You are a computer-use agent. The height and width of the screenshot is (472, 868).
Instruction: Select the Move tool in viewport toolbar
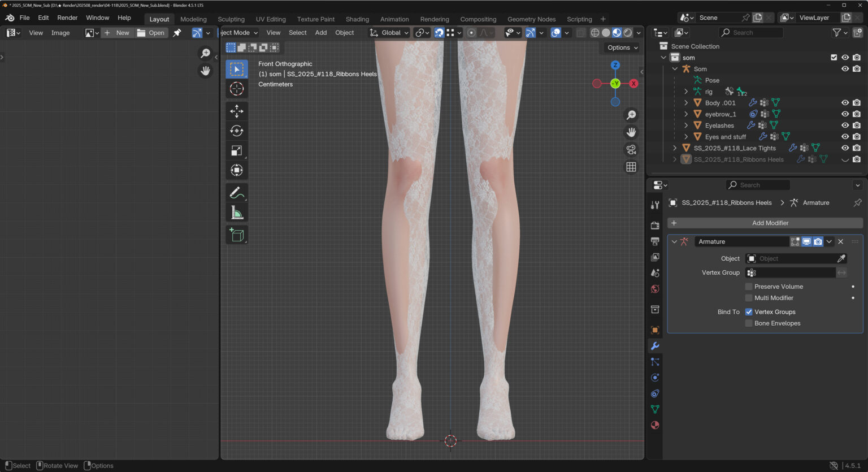coord(237,111)
